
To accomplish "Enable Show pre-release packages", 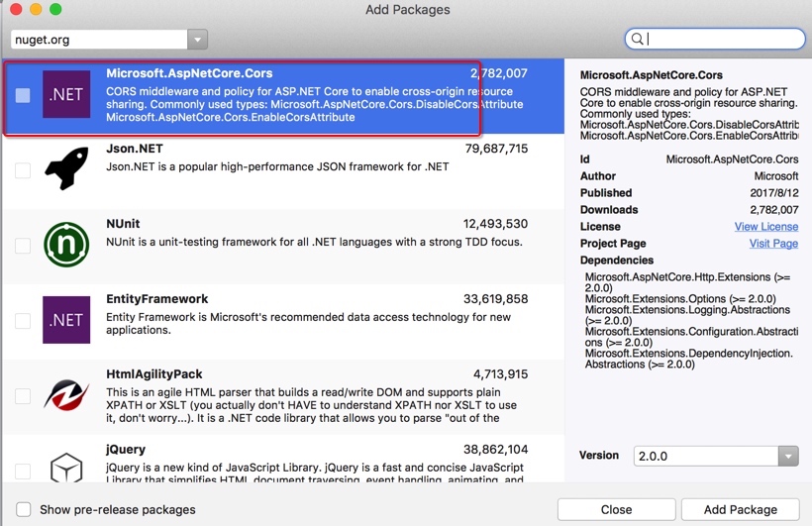I will click(x=24, y=509).
